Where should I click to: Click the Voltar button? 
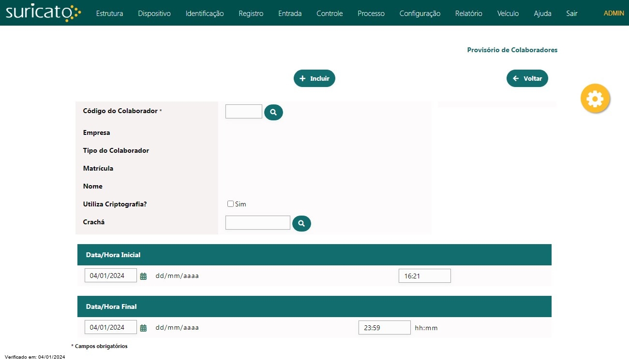coord(527,78)
